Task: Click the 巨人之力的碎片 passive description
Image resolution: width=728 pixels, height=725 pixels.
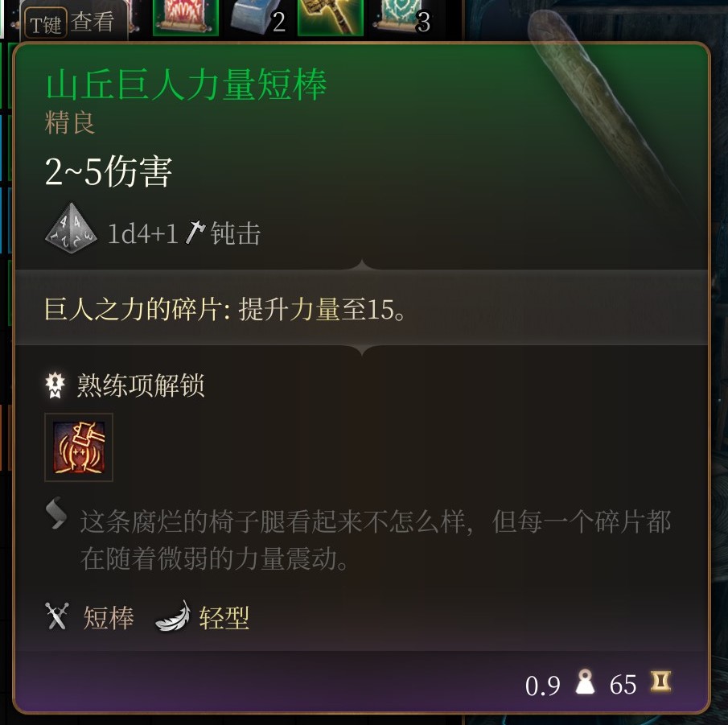Action: 225,309
